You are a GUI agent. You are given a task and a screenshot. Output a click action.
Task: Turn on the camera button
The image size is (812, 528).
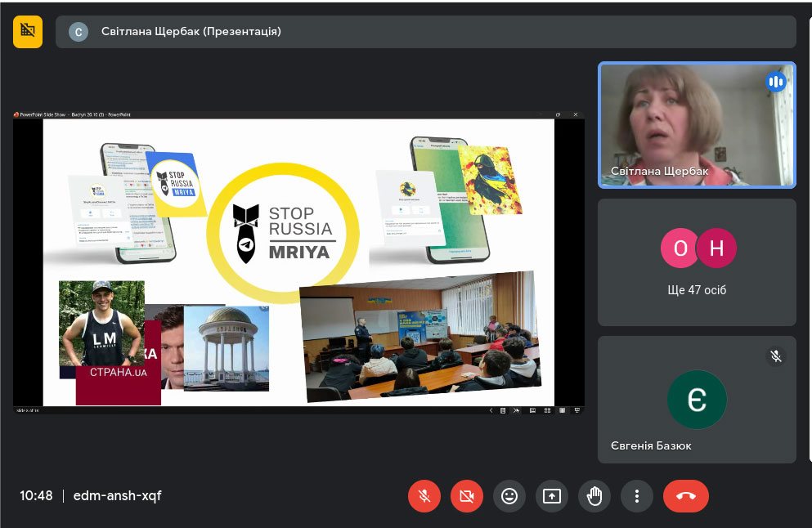pyautogui.click(x=467, y=496)
